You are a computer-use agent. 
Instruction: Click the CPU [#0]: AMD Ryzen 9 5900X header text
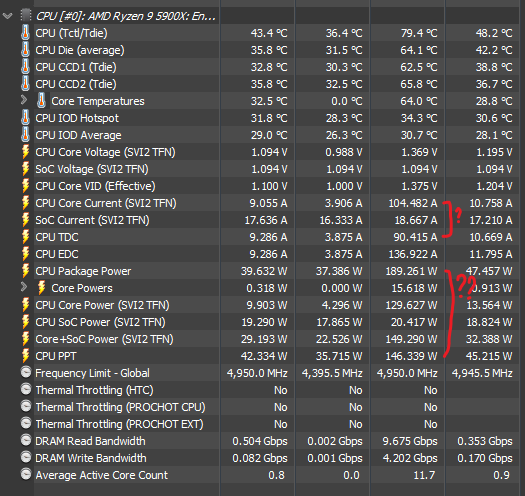pyautogui.click(x=126, y=16)
